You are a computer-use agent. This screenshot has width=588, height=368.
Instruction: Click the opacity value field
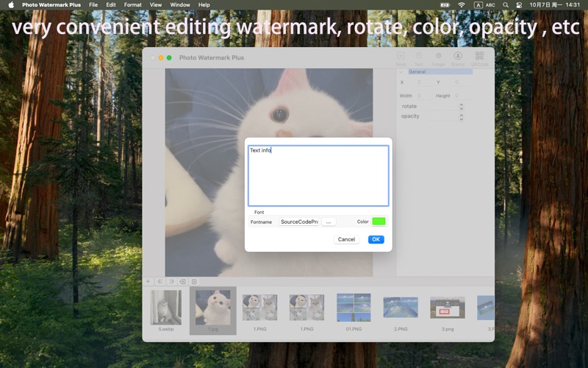click(444, 117)
